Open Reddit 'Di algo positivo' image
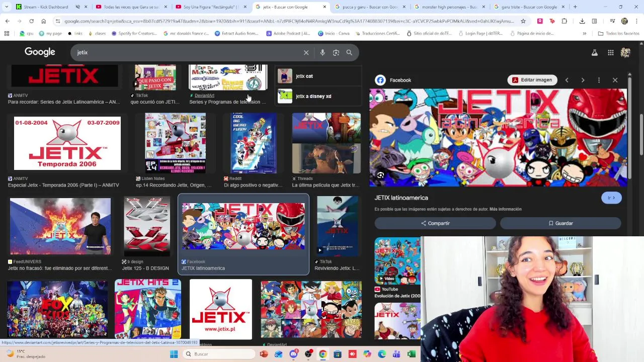The height and width of the screenshot is (362, 644). pos(254,143)
